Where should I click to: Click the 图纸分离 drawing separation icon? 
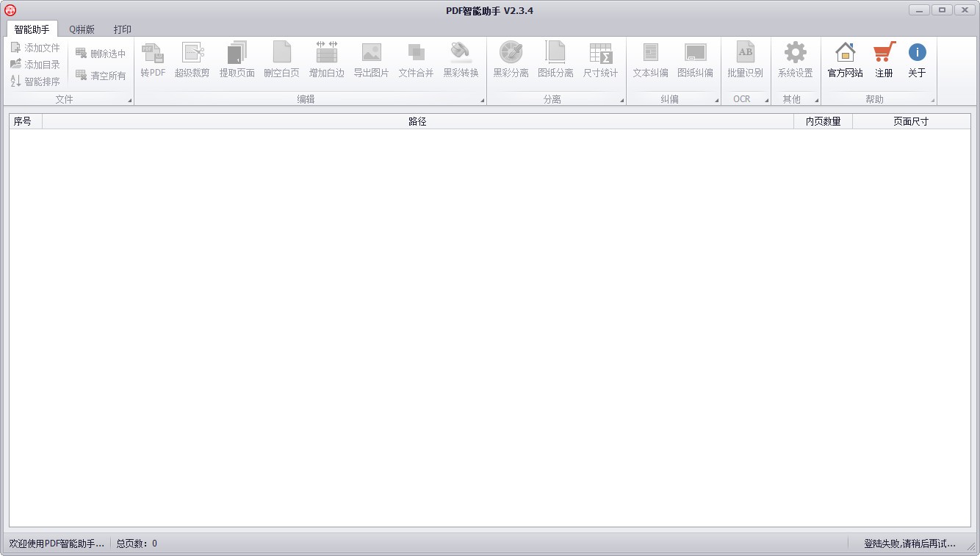555,52
